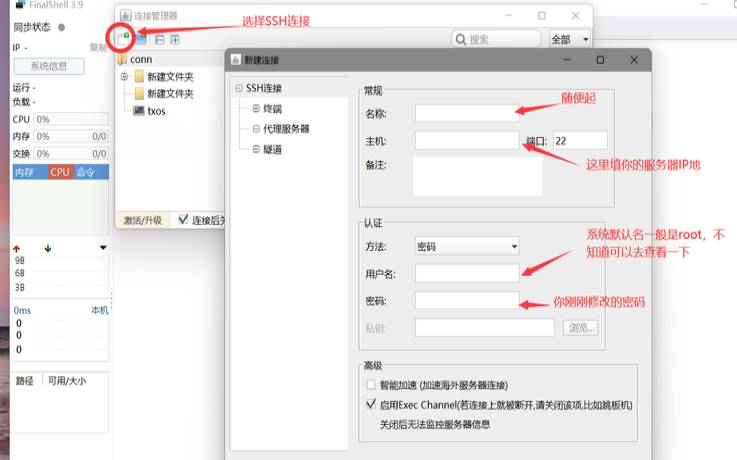Screen dimensions: 737x460
Task: Click the 搜索 search field in the connection manager
Action: tap(496, 39)
